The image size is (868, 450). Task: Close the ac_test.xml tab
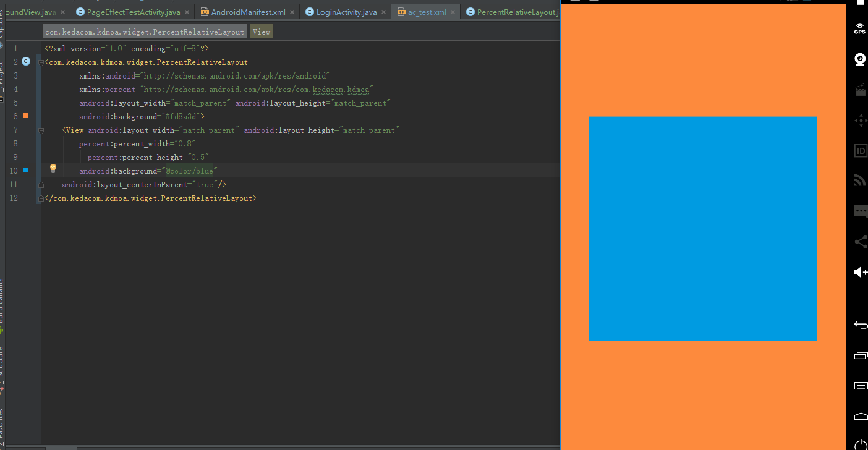[x=453, y=12]
